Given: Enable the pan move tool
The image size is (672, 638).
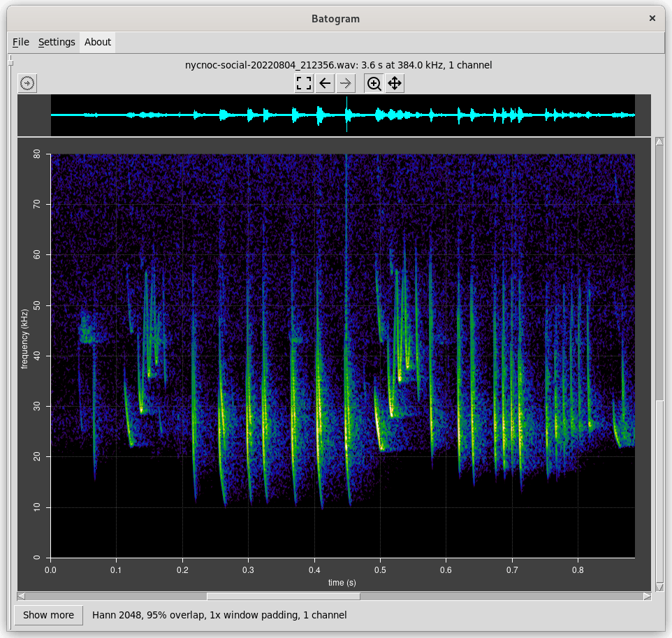Looking at the screenshot, I should pyautogui.click(x=395, y=84).
